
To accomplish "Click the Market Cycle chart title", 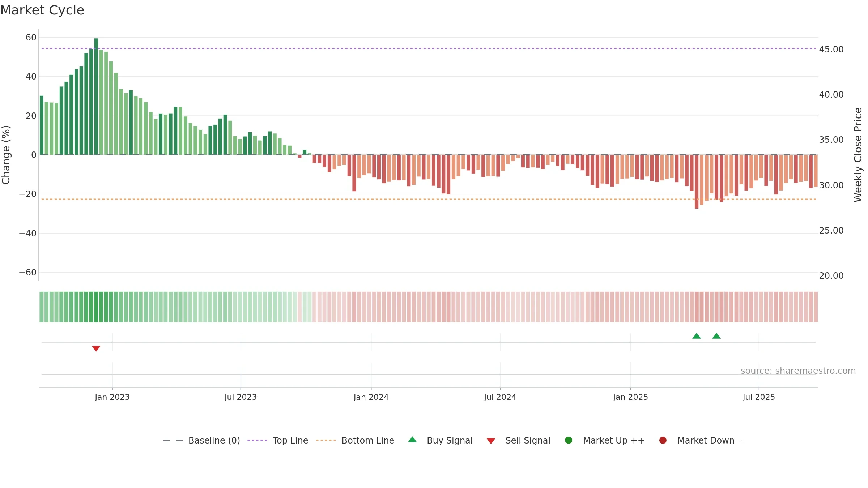I will [42, 10].
